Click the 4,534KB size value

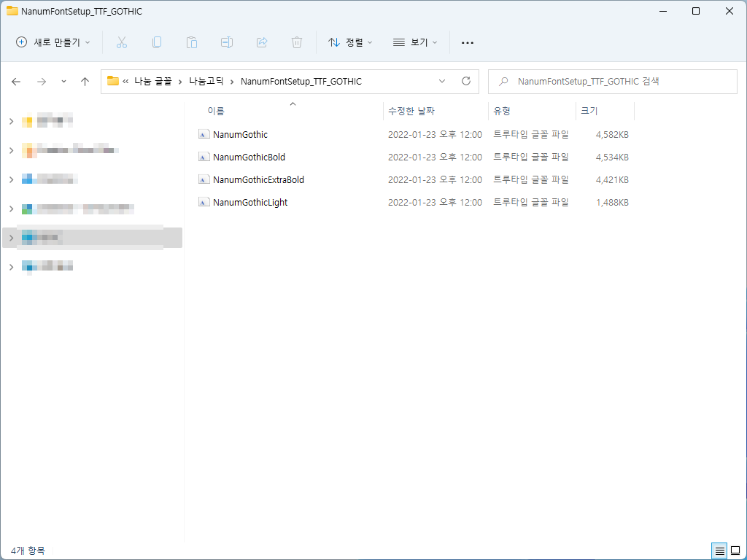(612, 157)
